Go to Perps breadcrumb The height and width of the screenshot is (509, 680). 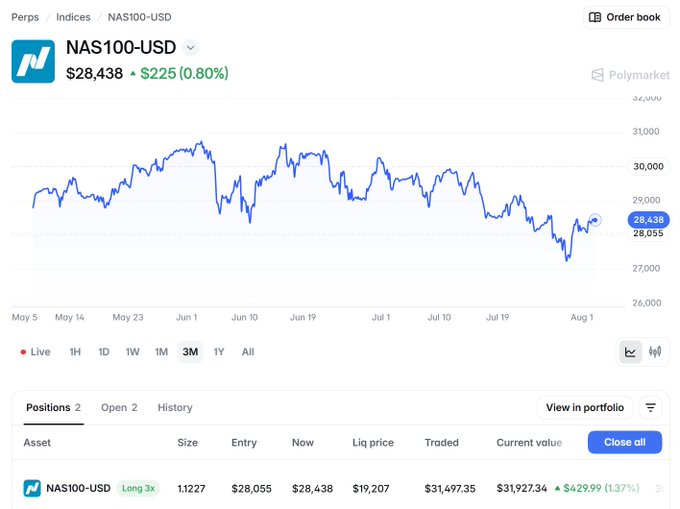pos(25,17)
